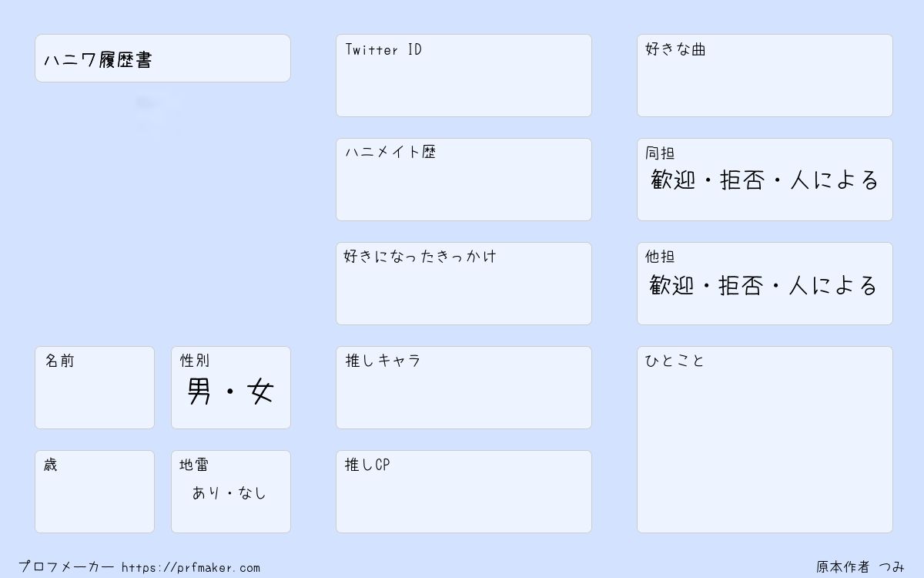Image resolution: width=924 pixels, height=578 pixels.
Task: Choose 人による in the 同担 box
Action: pos(835,180)
